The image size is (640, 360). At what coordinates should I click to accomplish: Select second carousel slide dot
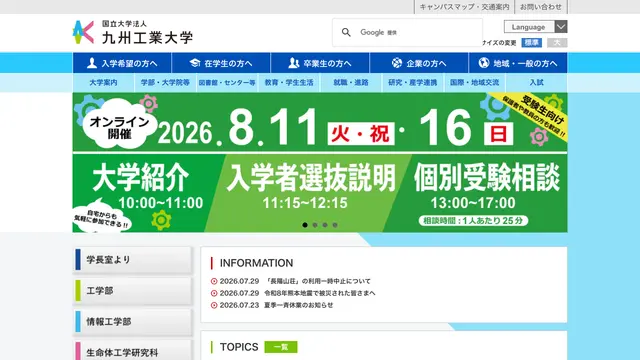coord(315,225)
